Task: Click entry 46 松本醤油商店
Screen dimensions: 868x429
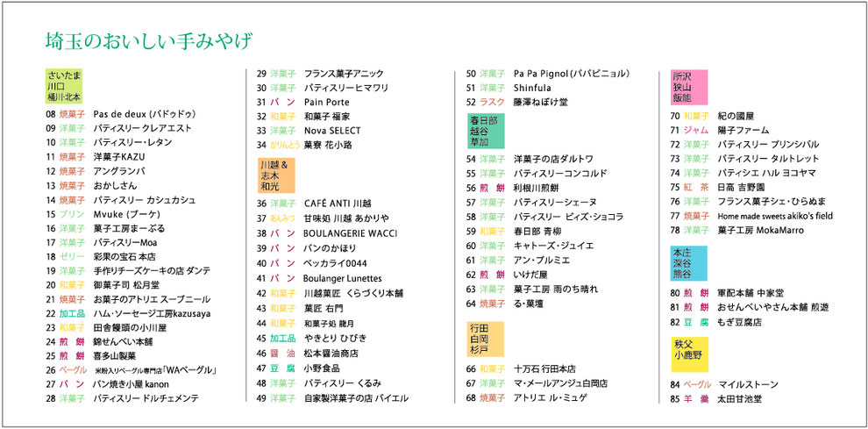Action: 308,353
